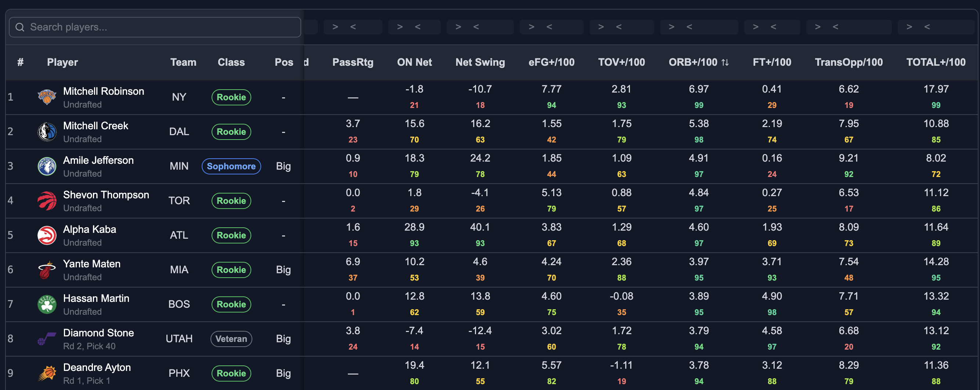Click the greater-than filter above ON Net
Viewport: 980px width, 390px height.
(400, 27)
